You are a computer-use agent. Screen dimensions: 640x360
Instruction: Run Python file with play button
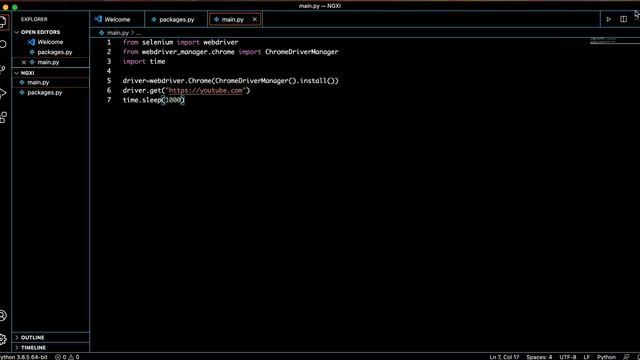click(x=608, y=19)
